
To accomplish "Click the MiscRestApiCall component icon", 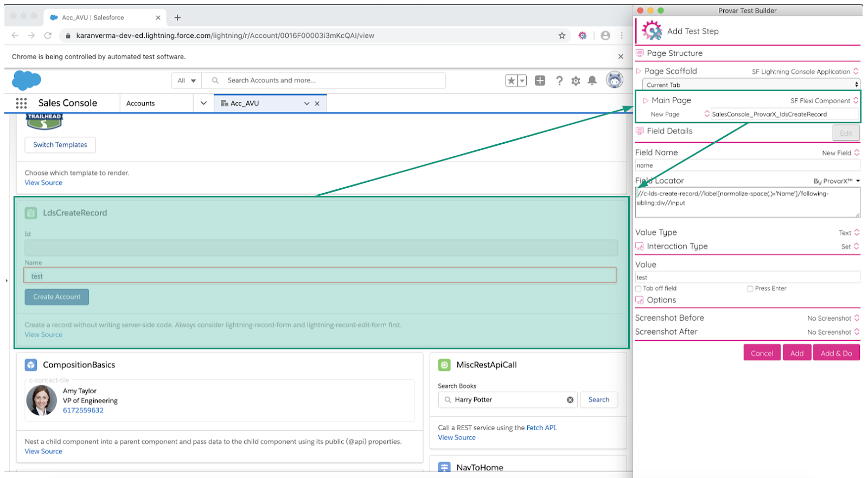I will point(444,365).
